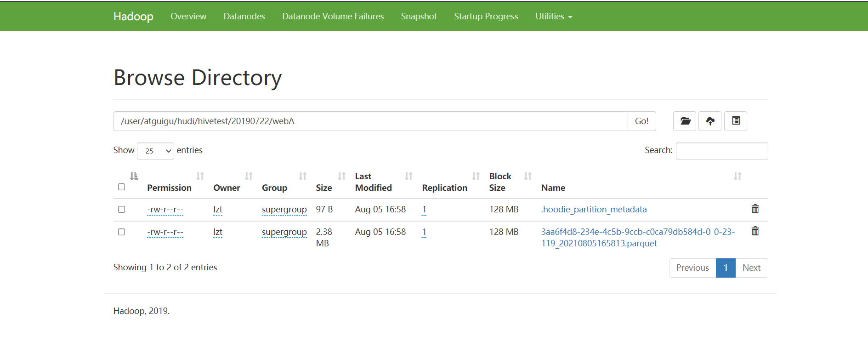This screenshot has height=359, width=868.
Task: Click supergroup in the parquet file row
Action: (284, 232)
